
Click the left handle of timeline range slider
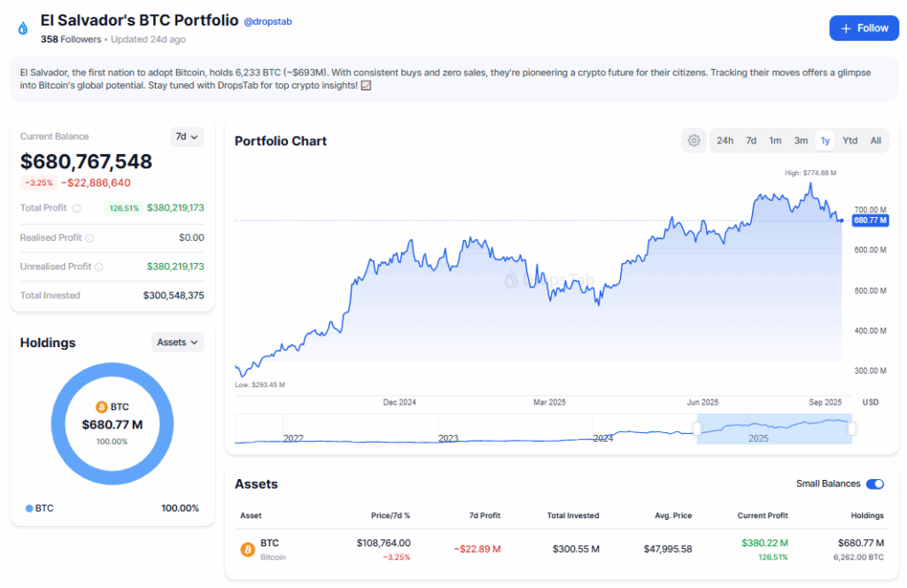697,429
